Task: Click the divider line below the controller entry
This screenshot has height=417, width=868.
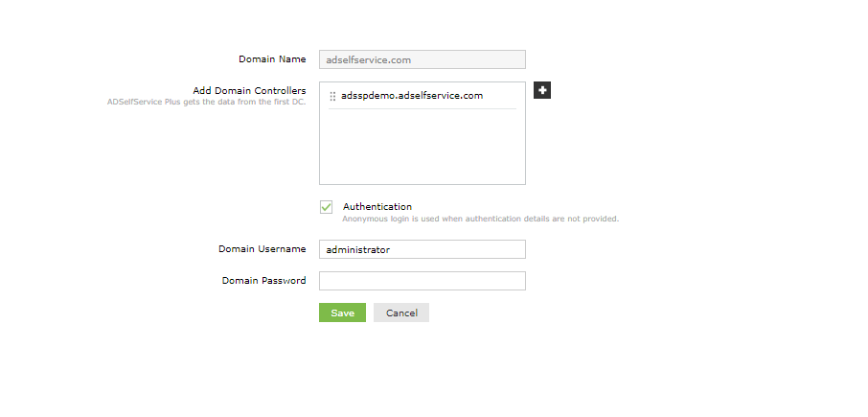Action: click(x=422, y=108)
